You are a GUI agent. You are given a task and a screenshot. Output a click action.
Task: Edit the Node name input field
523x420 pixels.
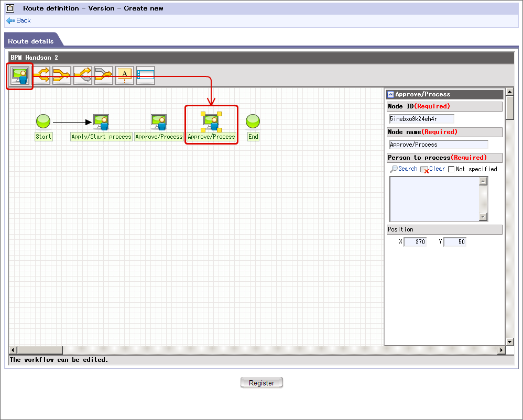439,145
